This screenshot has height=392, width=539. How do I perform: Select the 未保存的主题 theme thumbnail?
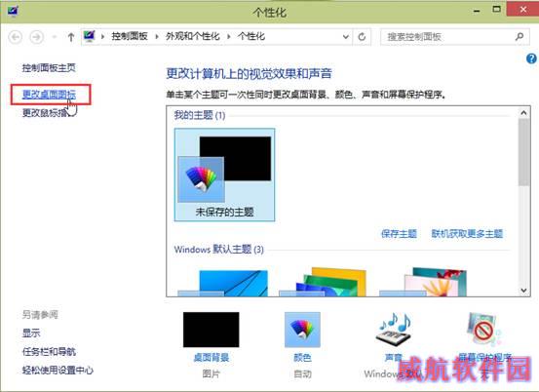(x=224, y=175)
